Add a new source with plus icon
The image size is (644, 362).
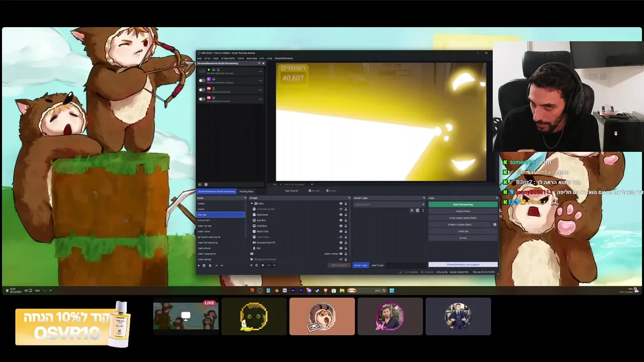[x=251, y=265]
